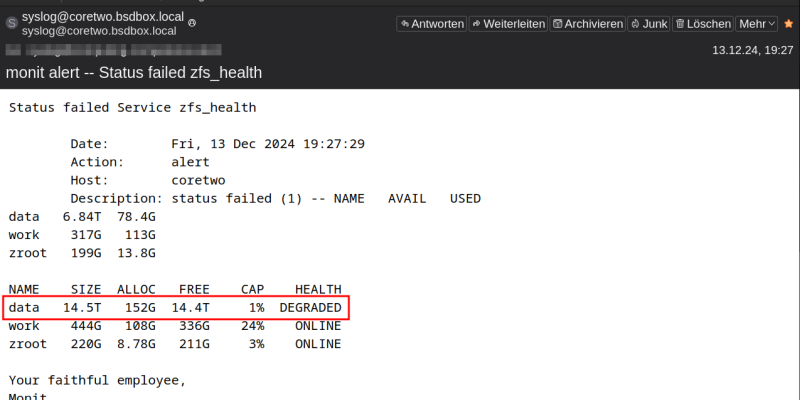This screenshot has height=400, width=800.
Task: Click the DEGRADED health status text
Action: (310, 307)
